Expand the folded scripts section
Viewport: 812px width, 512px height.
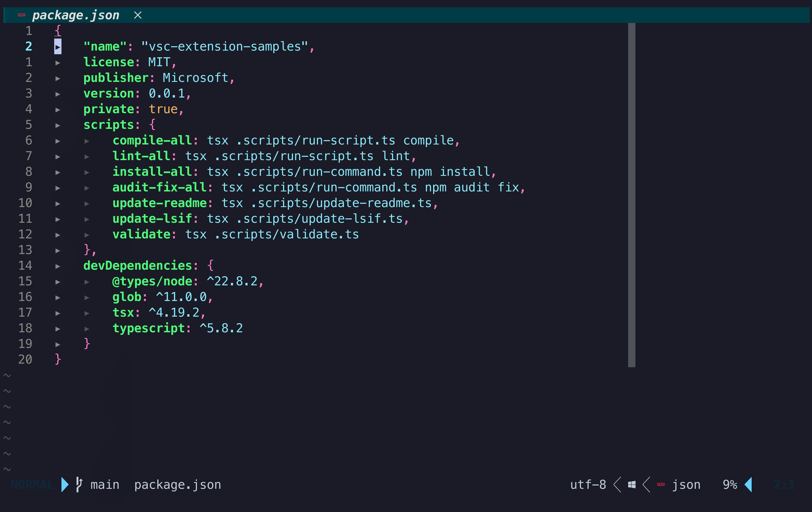pos(58,125)
